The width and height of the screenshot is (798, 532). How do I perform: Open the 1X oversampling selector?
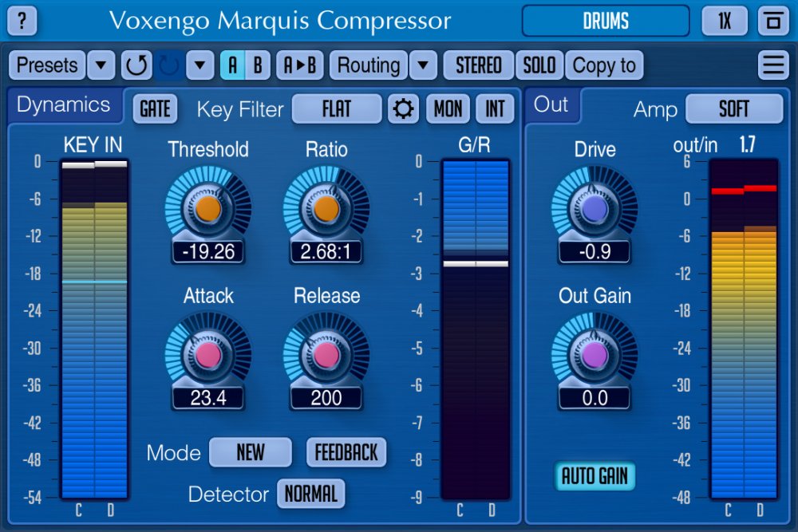[725, 21]
